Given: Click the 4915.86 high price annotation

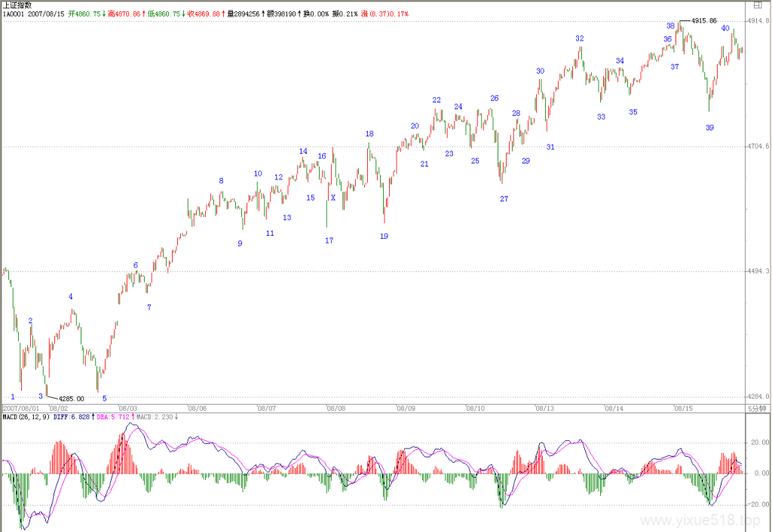Looking at the screenshot, I should [x=704, y=20].
